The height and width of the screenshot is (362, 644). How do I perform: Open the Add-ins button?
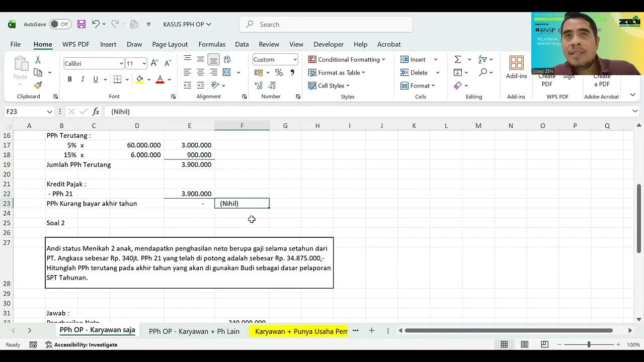(516, 68)
